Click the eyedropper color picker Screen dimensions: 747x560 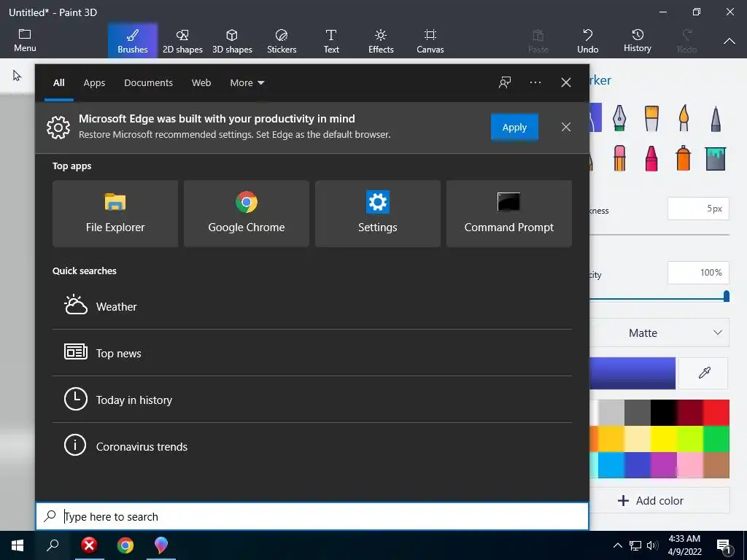coord(704,373)
